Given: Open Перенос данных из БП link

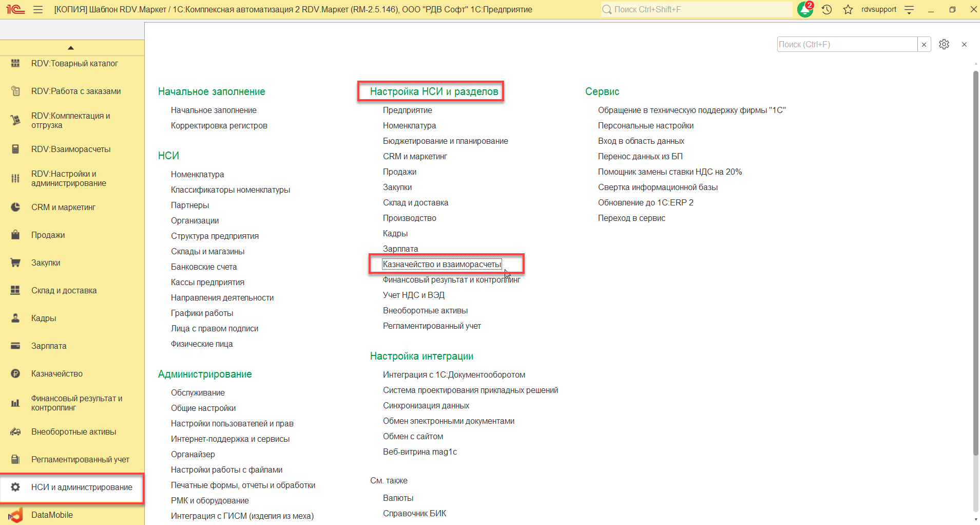Looking at the screenshot, I should coord(640,156).
